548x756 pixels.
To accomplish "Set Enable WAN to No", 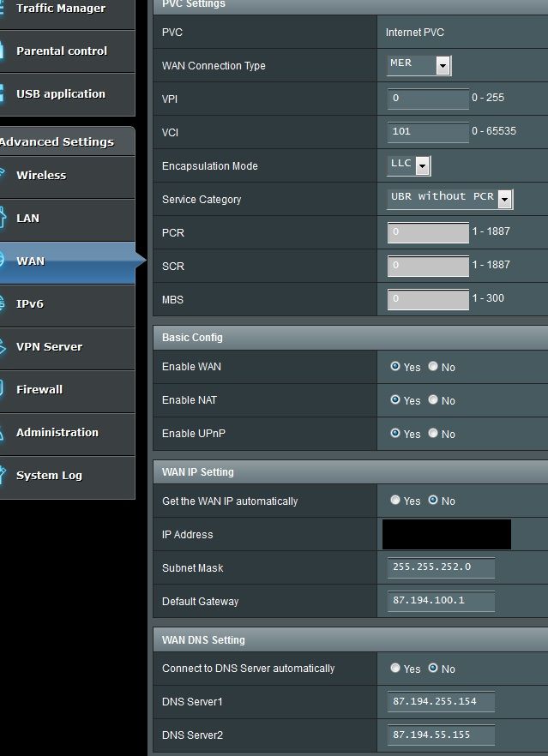I will (433, 367).
